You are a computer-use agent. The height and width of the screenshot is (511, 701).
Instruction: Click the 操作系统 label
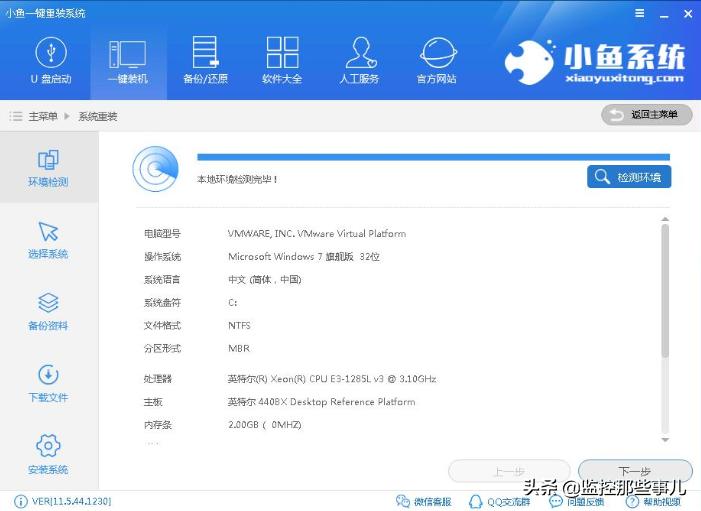click(x=162, y=257)
